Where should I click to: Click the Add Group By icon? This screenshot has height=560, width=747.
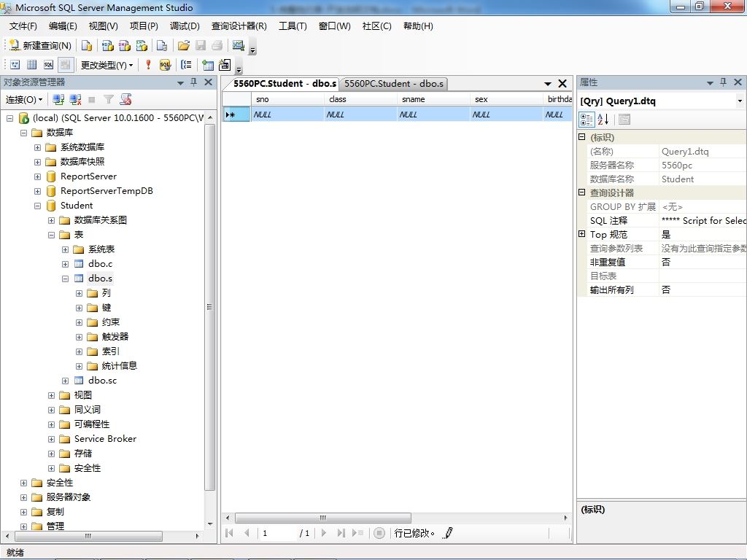click(x=186, y=65)
